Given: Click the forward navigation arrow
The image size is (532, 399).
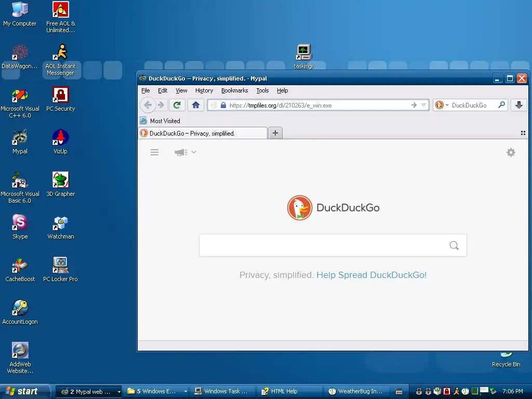Looking at the screenshot, I should click(x=161, y=105).
